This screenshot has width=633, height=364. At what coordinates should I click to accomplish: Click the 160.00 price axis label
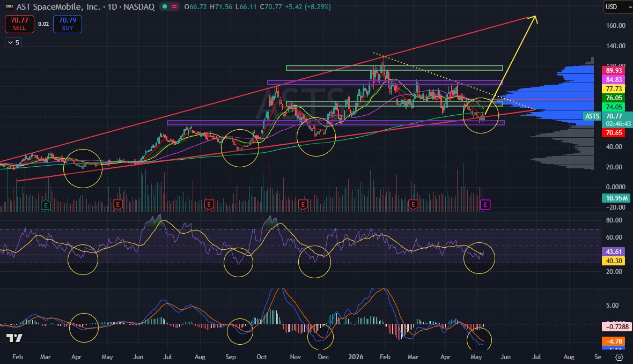(616, 25)
